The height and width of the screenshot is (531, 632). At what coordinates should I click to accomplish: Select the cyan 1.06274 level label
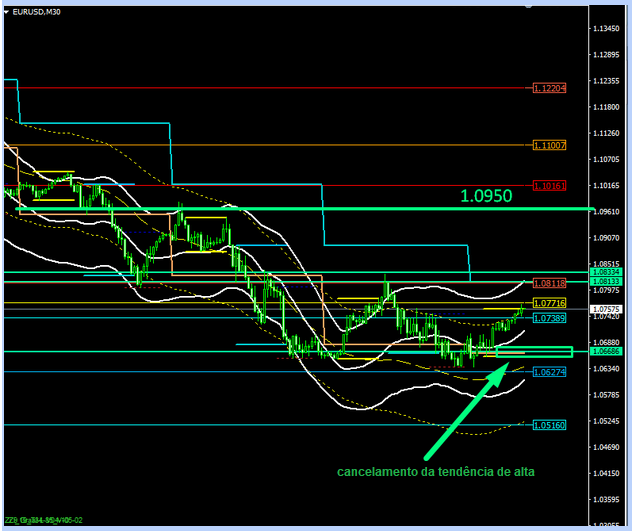(x=549, y=372)
